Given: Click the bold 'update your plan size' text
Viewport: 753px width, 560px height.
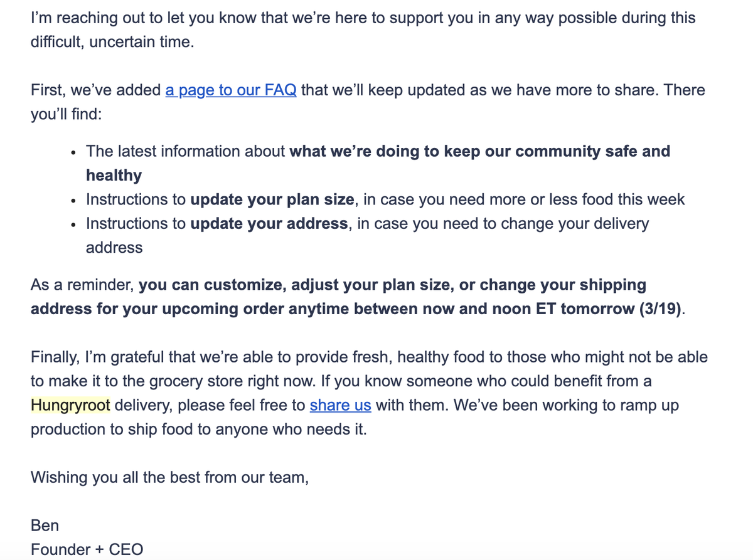Looking at the screenshot, I should (273, 199).
